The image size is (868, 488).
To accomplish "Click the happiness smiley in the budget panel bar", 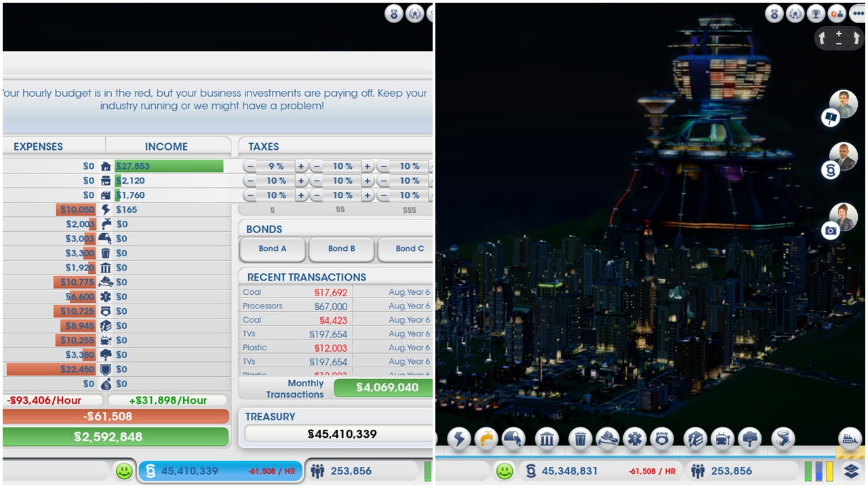I will pyautogui.click(x=124, y=471).
